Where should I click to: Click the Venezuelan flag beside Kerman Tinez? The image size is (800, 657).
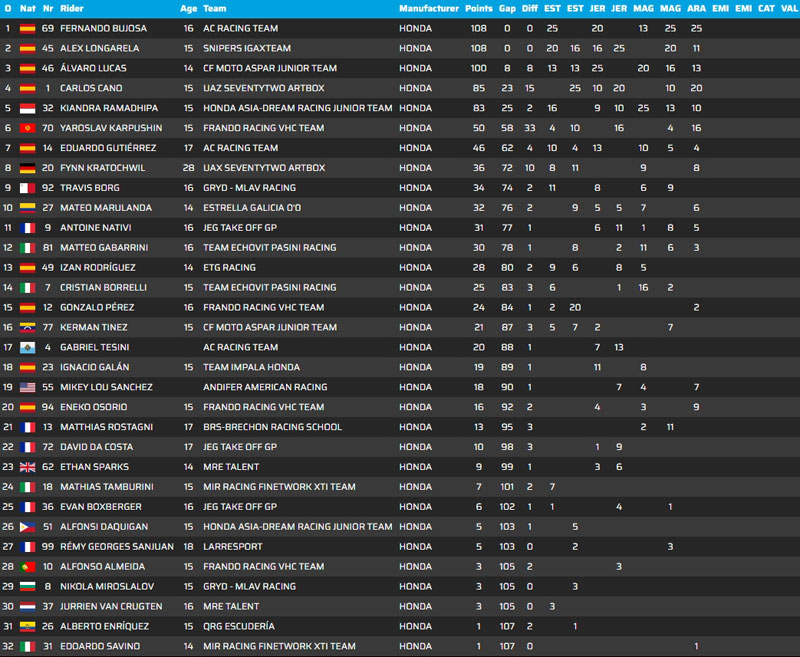pyautogui.click(x=28, y=327)
